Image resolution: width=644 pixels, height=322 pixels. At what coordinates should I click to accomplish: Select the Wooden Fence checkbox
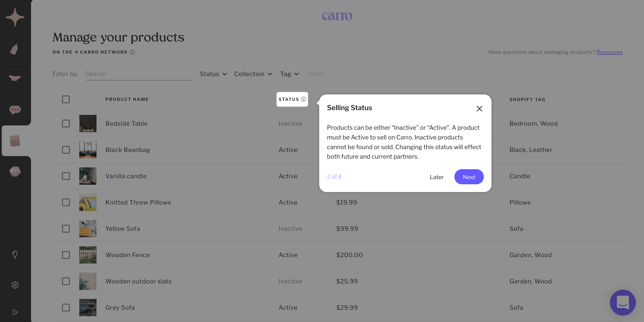66,255
